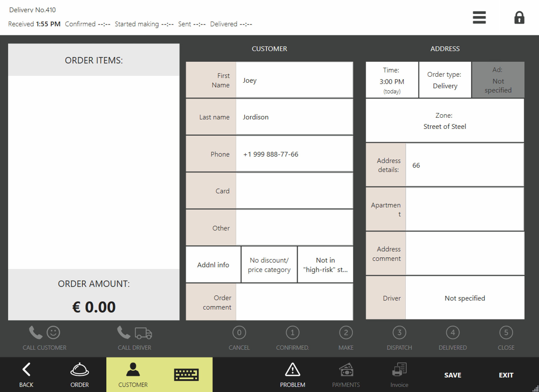539x392 pixels.
Task: Click the lock screen padlock icon
Action: click(x=519, y=18)
